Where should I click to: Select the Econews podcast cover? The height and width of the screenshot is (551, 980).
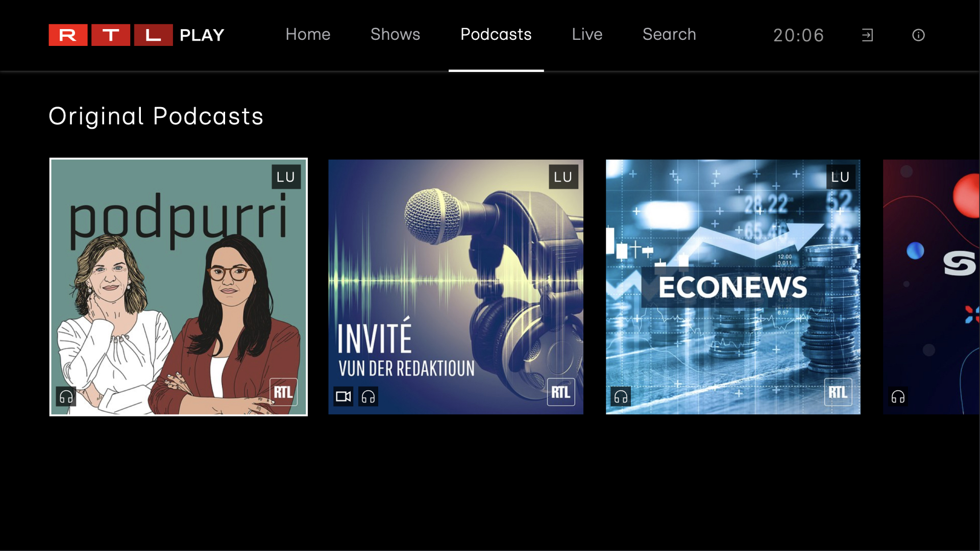click(x=733, y=287)
